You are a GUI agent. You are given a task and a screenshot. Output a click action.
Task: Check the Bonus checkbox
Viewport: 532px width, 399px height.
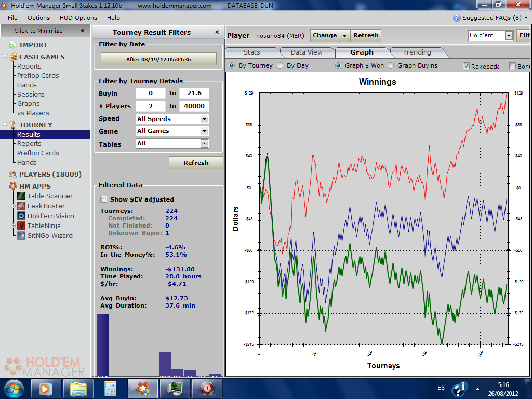513,66
